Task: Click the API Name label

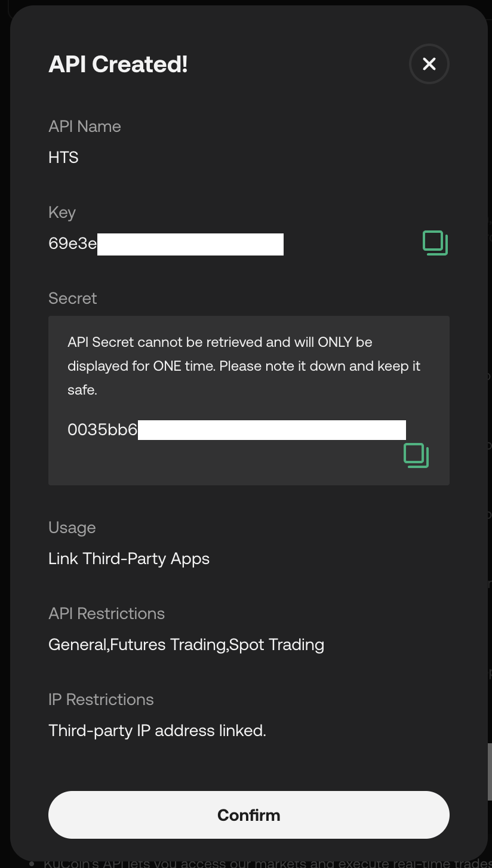Action: coord(85,127)
